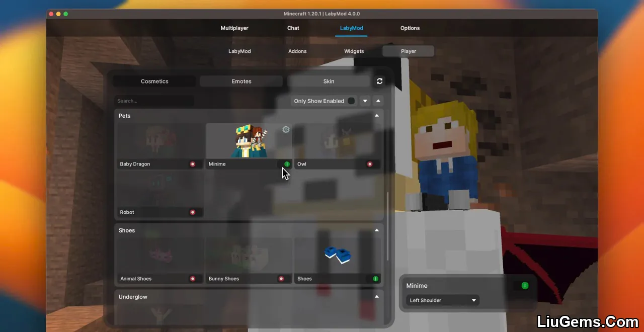The height and width of the screenshot is (332, 644).
Task: Expand all categories with down arrow button
Action: [365, 101]
